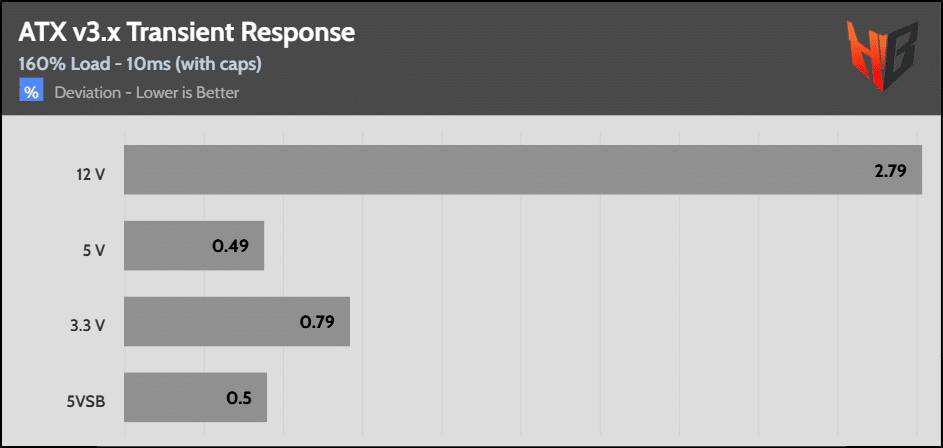The width and height of the screenshot is (943, 448).
Task: Select the 3.3 V bar
Action: pyautogui.click(x=237, y=321)
